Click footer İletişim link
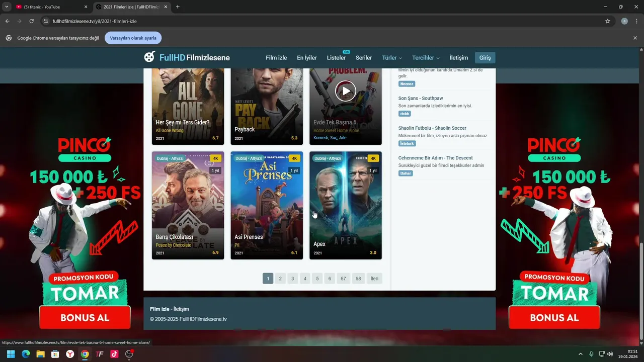Image resolution: width=644 pixels, height=362 pixels. [181, 309]
